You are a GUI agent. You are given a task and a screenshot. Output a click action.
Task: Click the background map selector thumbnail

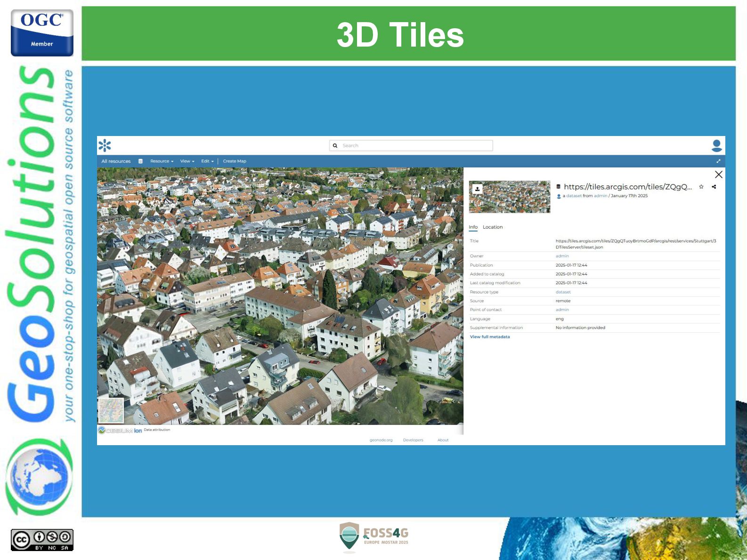click(111, 410)
